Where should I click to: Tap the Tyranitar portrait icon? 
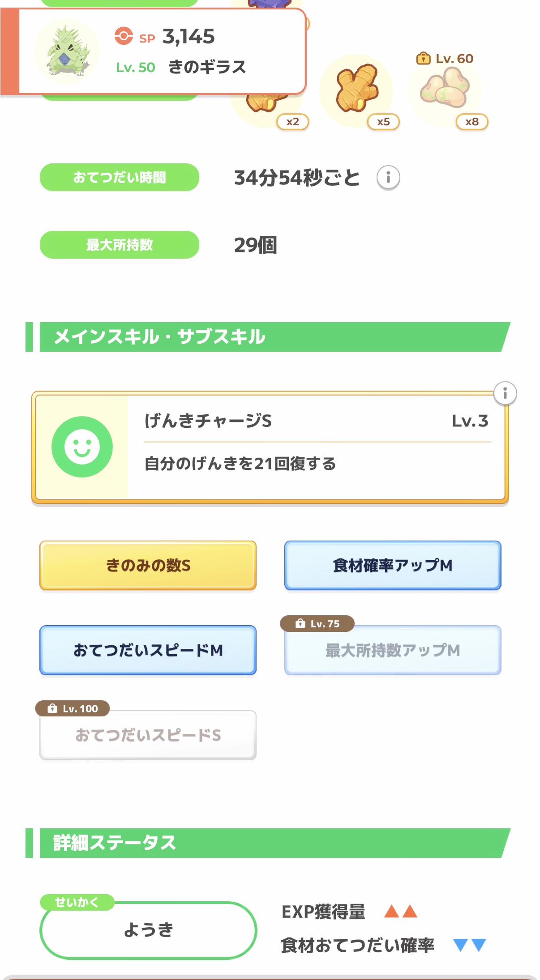click(67, 51)
